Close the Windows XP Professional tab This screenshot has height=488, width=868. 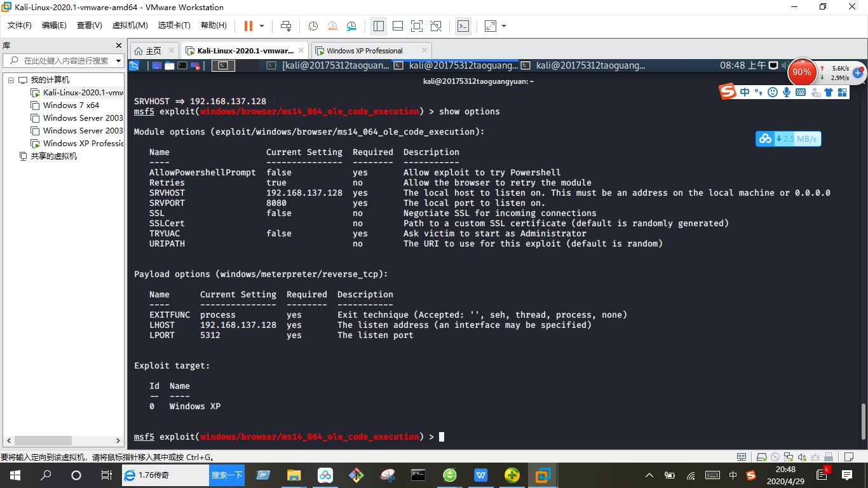[x=424, y=51]
